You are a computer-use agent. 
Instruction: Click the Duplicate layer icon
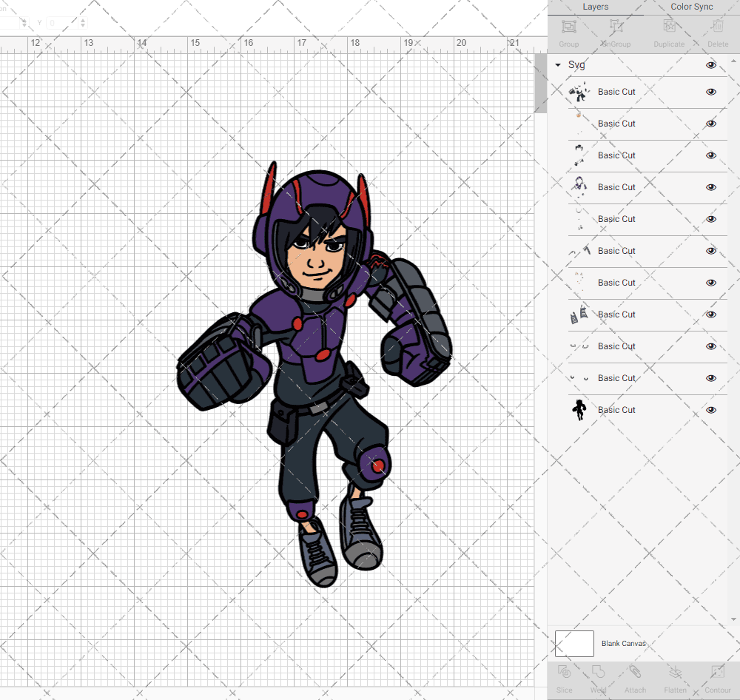[669, 27]
